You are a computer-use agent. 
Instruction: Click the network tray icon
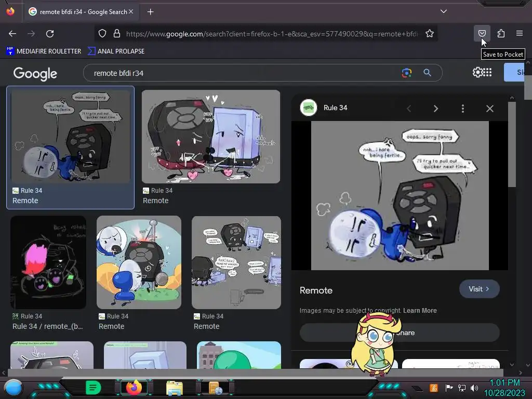pos(461,388)
